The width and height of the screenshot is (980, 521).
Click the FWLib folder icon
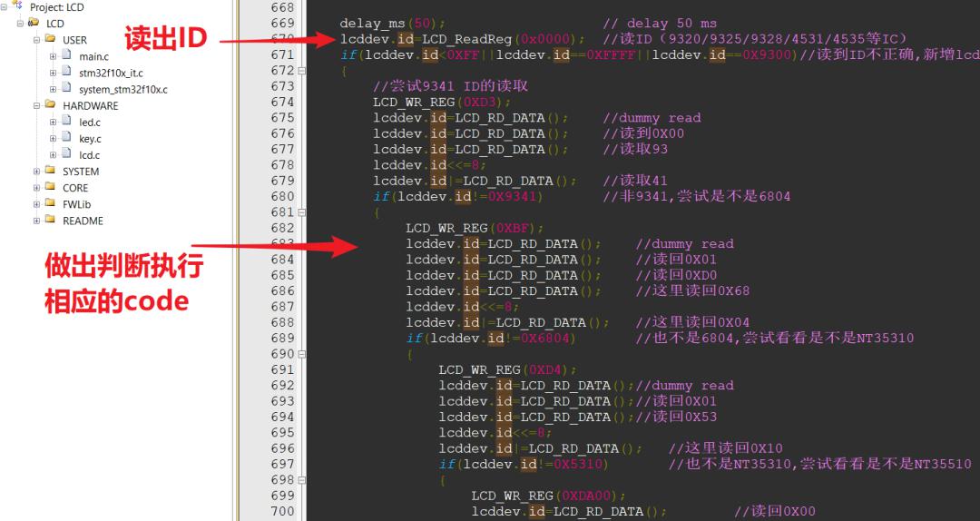(50, 203)
